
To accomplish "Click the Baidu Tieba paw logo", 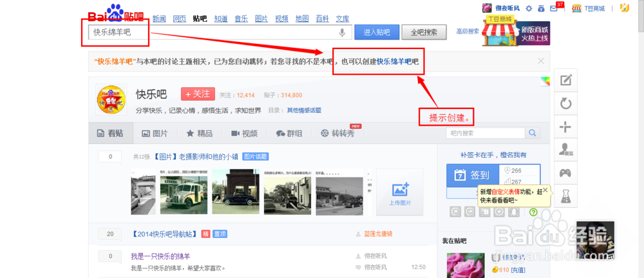I will 116,13.
